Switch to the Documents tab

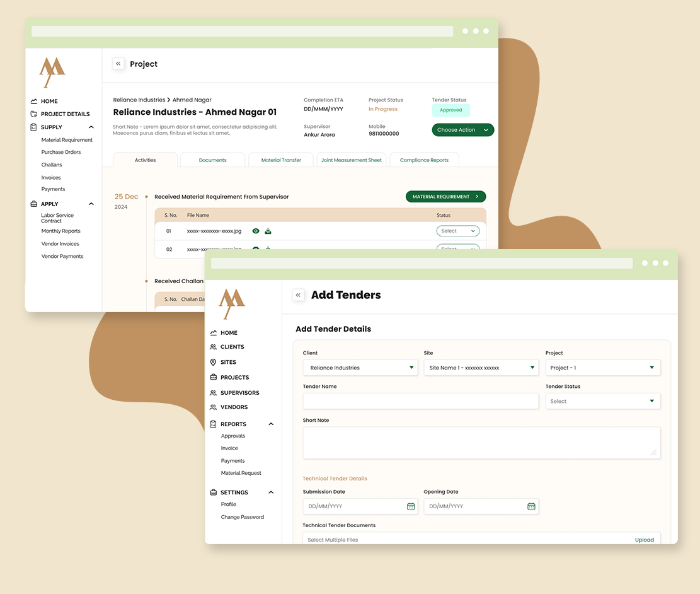point(212,160)
